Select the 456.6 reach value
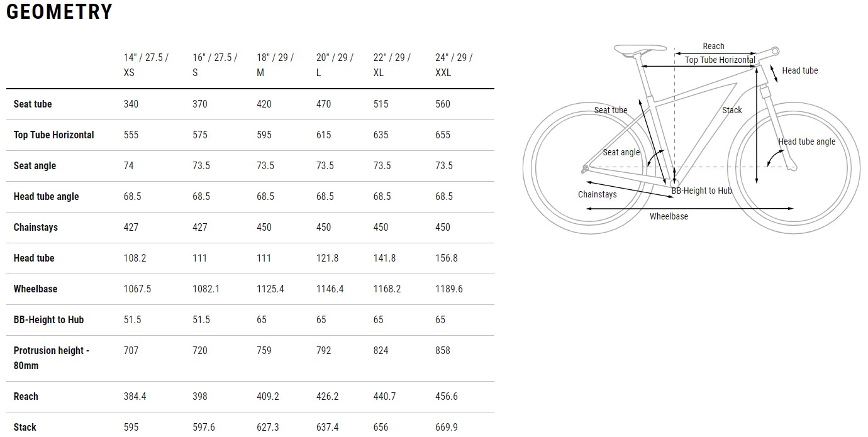Screen dimensions: 868x437 (x=447, y=396)
